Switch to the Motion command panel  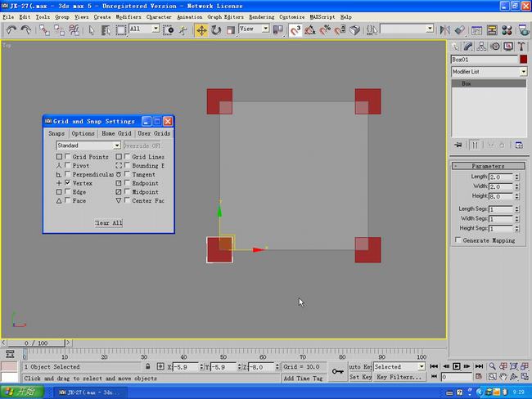(495, 47)
